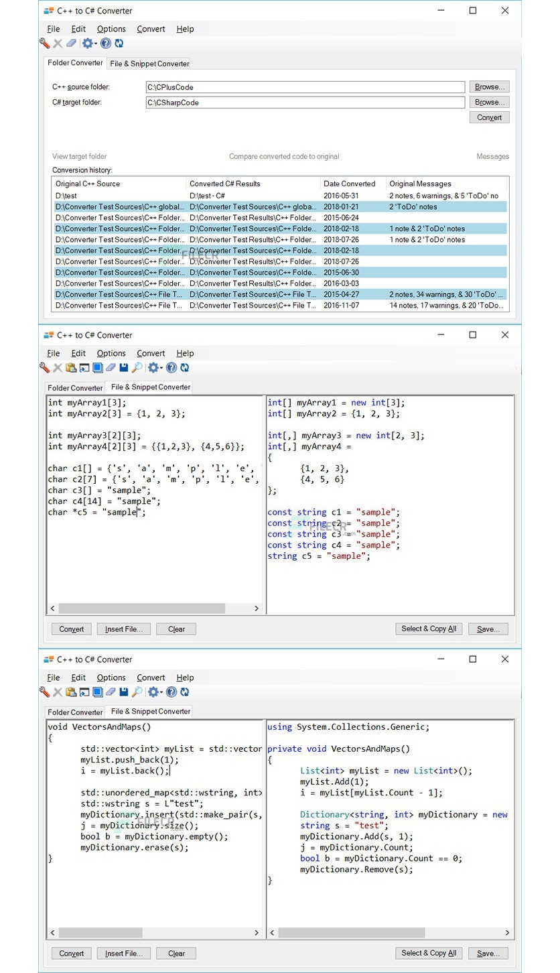The image size is (560, 973).
Task: Click Select and Copy All icon in bottom window
Action: coord(97,692)
